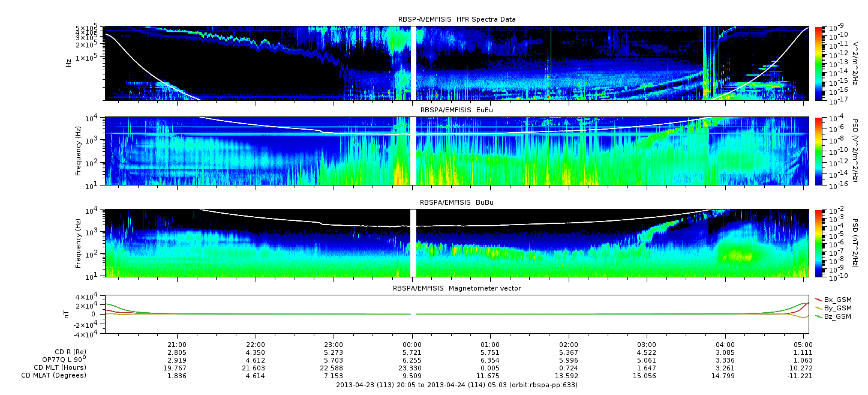868x395 pixels.
Task: Click the EuEu PSD color bar
Action: coord(819,151)
